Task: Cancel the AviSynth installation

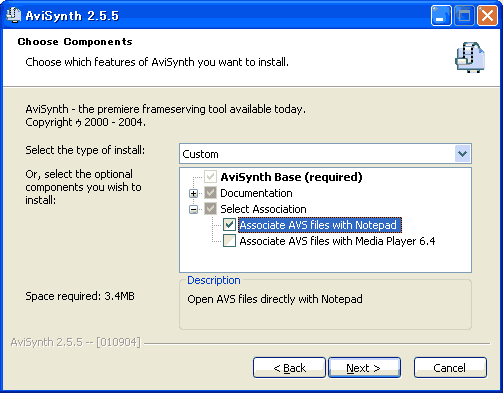Action: (x=450, y=368)
